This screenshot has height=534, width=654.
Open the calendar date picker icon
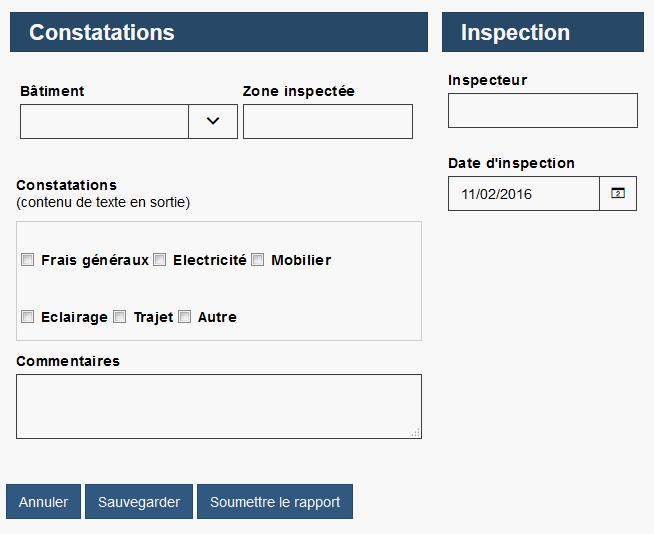point(617,193)
